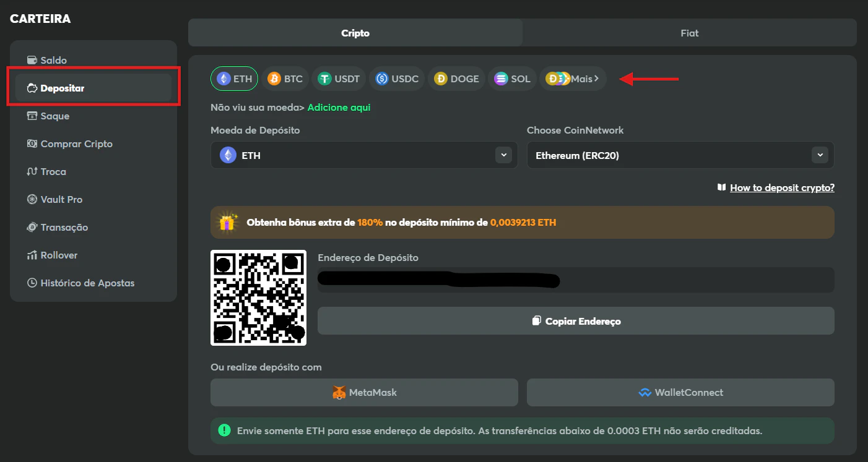868x462 pixels.
Task: Select the USDT coin chip
Action: pos(339,79)
